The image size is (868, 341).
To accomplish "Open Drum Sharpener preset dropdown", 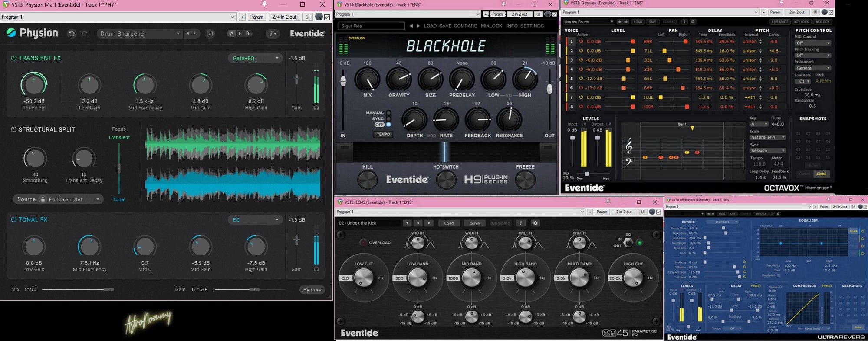I will [x=139, y=33].
